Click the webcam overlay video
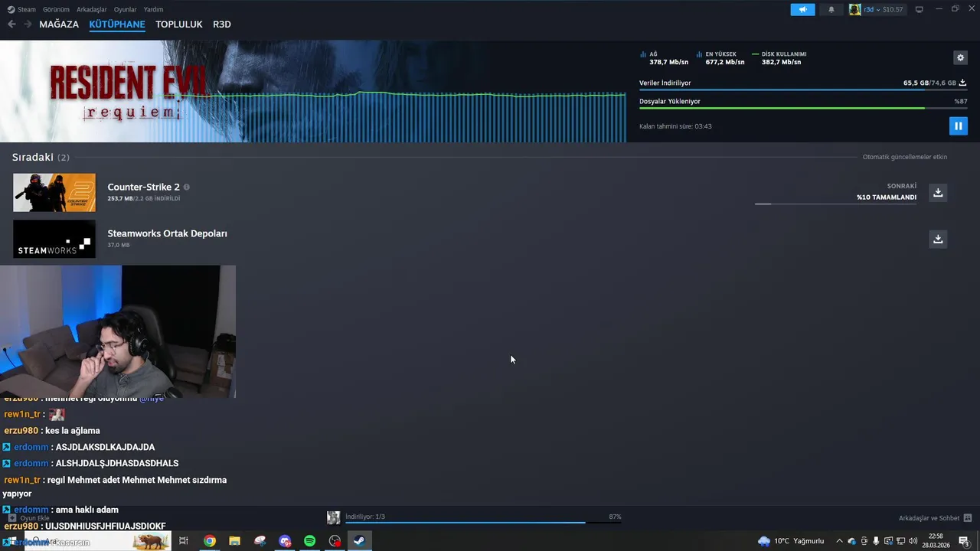Viewport: 980px width, 551px height. tap(118, 331)
